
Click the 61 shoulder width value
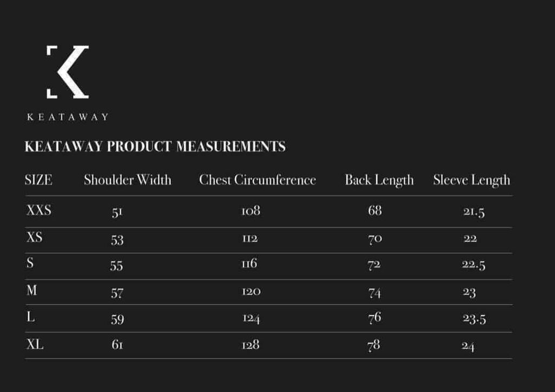[x=118, y=344]
